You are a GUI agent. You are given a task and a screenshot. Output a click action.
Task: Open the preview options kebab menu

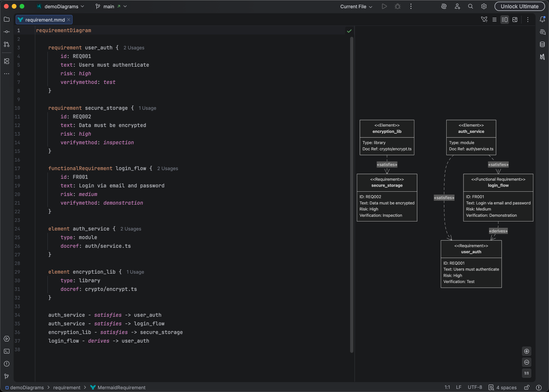pos(527,19)
